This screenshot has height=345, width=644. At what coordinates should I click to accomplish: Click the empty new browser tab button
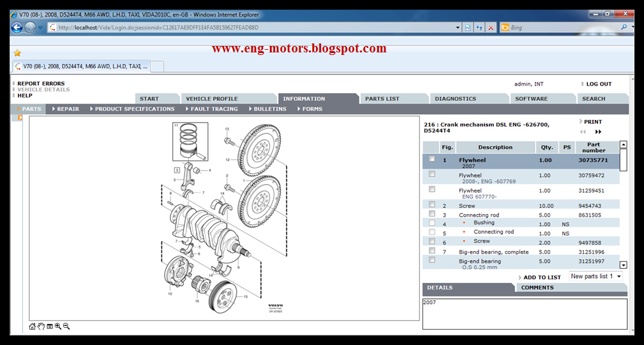pyautogui.click(x=157, y=66)
